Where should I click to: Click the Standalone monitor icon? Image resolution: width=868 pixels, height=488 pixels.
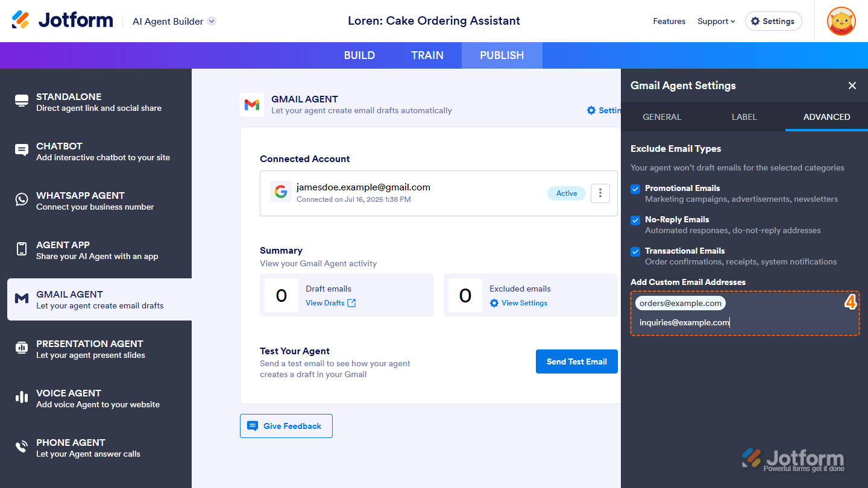click(22, 101)
